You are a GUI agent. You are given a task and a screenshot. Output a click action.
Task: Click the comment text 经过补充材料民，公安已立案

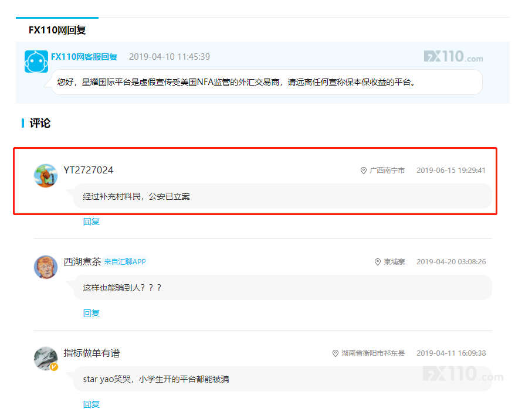pyautogui.click(x=136, y=196)
